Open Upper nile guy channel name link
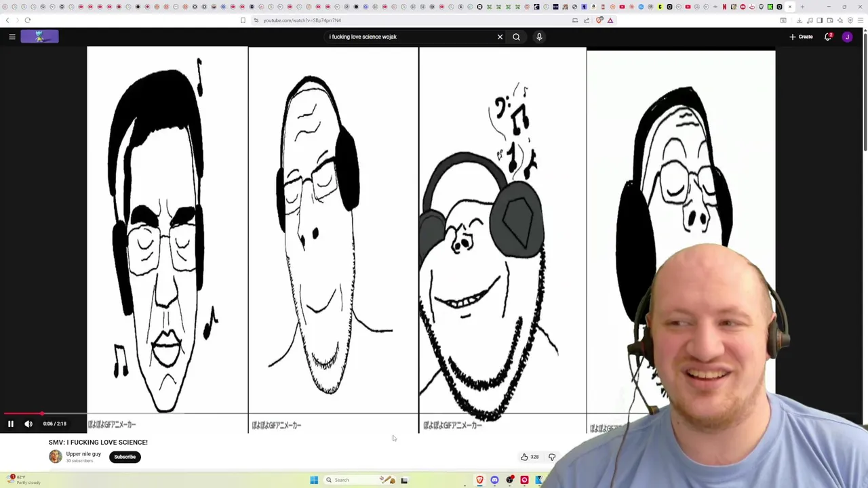Screen dimensions: 868x488 pos(83,453)
